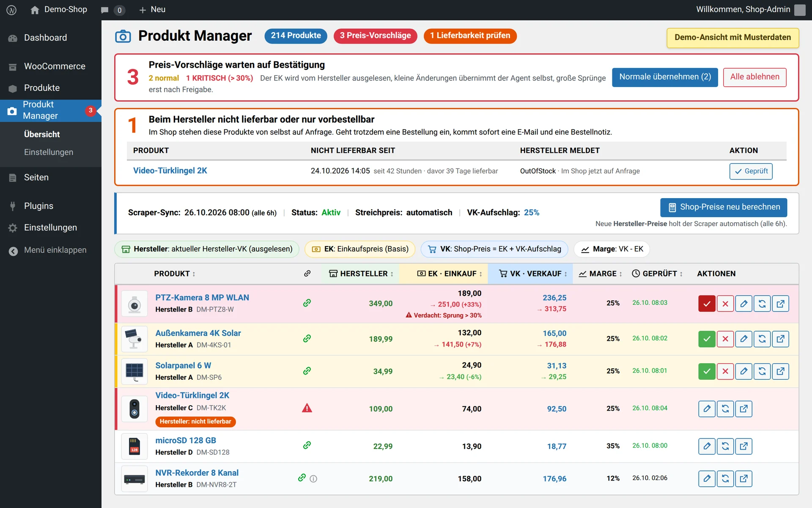This screenshot has width=812, height=508.
Task: Collapse menu via Menü einklappen
Action: [x=51, y=250]
